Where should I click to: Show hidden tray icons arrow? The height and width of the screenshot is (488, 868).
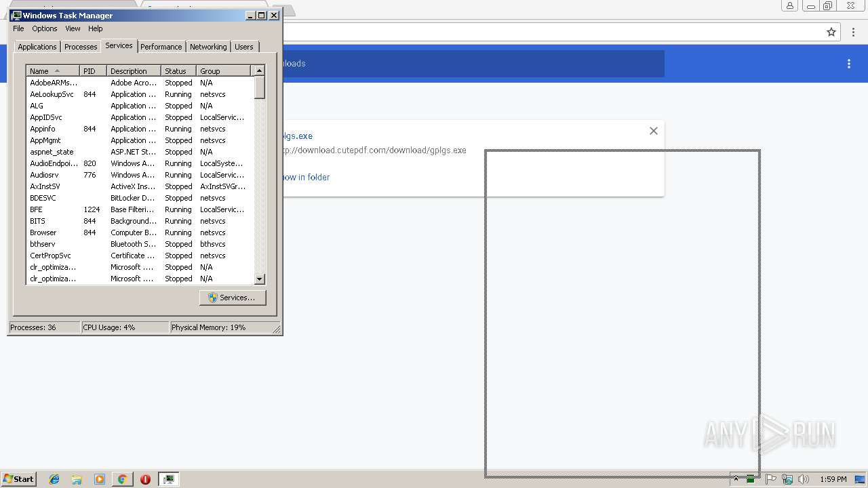coord(736,479)
